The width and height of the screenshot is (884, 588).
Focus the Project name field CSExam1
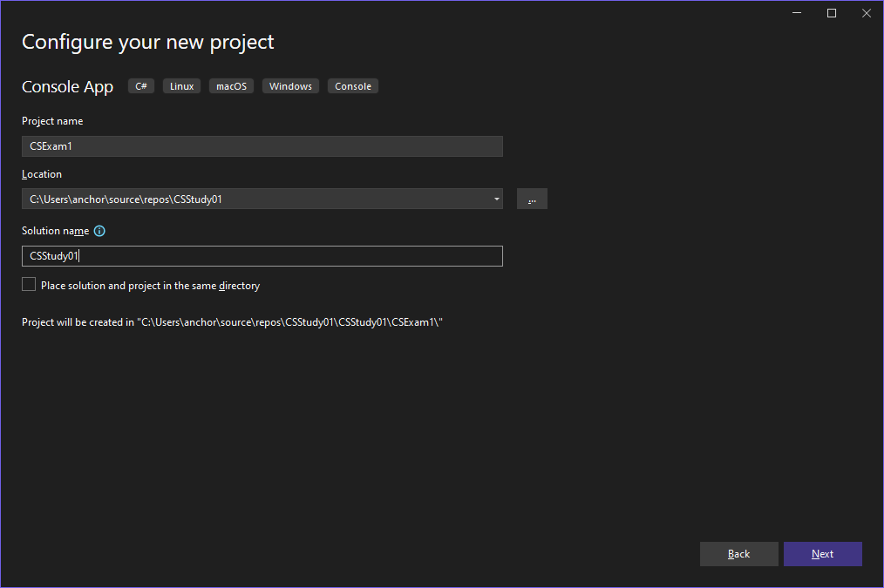[x=262, y=145]
